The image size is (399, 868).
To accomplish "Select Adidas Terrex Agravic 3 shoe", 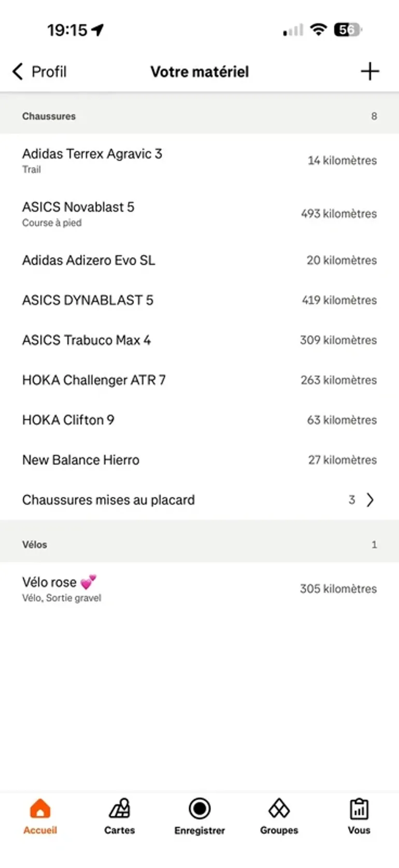I will click(199, 160).
